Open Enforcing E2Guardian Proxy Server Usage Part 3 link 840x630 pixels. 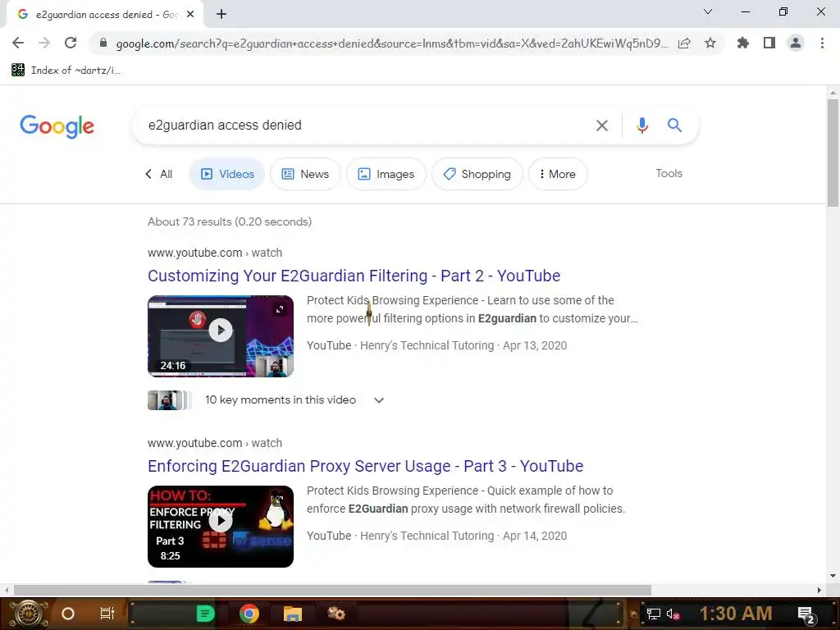pyautogui.click(x=365, y=466)
